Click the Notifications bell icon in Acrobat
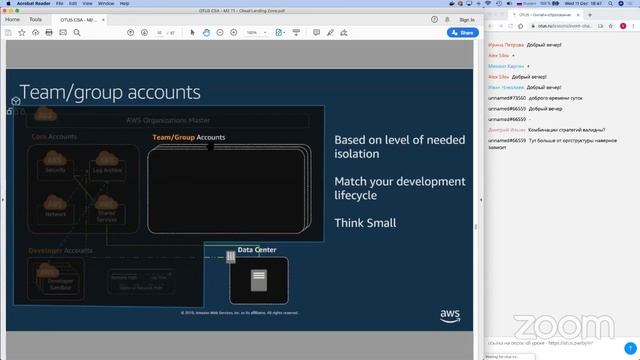 [447, 20]
